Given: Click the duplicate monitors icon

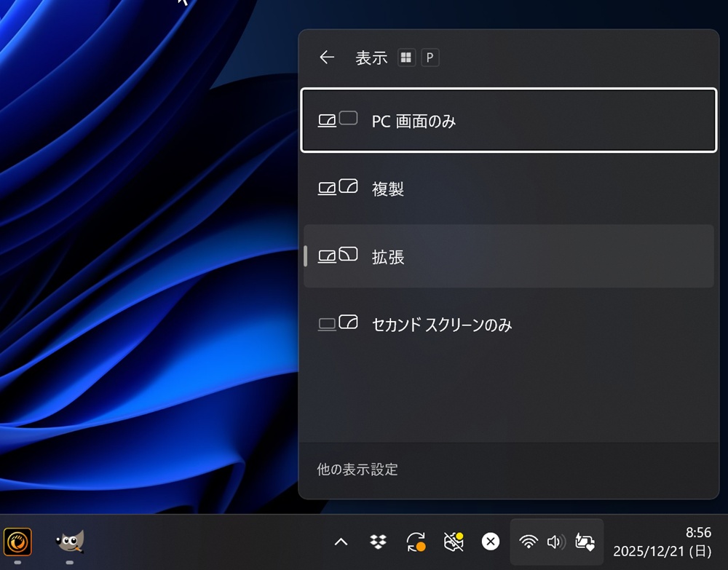Looking at the screenshot, I should [338, 188].
